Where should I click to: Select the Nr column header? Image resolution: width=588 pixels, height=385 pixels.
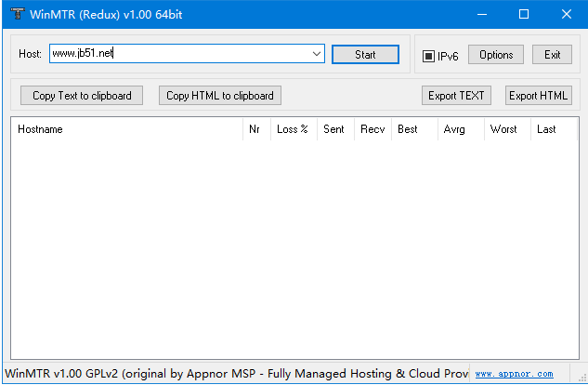coord(255,129)
